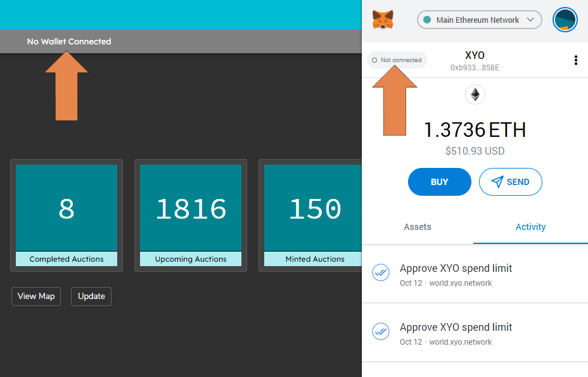The width and height of the screenshot is (588, 377).
Task: Click the BUY button
Action: click(x=440, y=182)
